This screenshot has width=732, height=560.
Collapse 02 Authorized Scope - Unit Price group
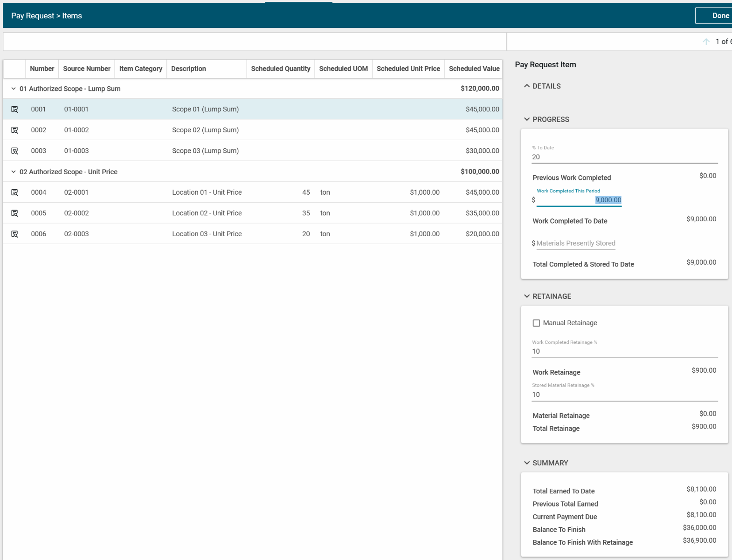14,172
